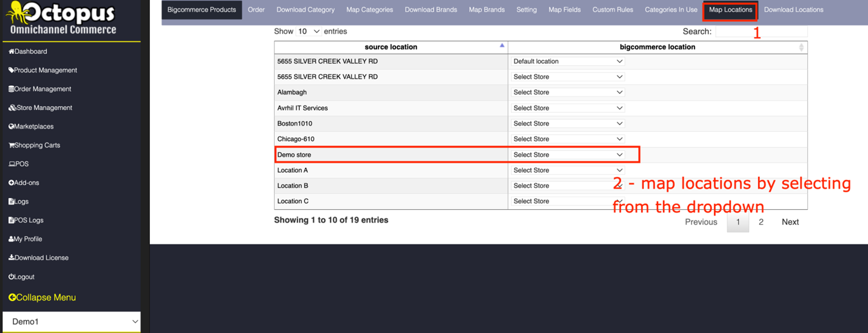The image size is (868, 333).
Task: Open Select Store dropdown for Demo store
Action: click(x=568, y=154)
